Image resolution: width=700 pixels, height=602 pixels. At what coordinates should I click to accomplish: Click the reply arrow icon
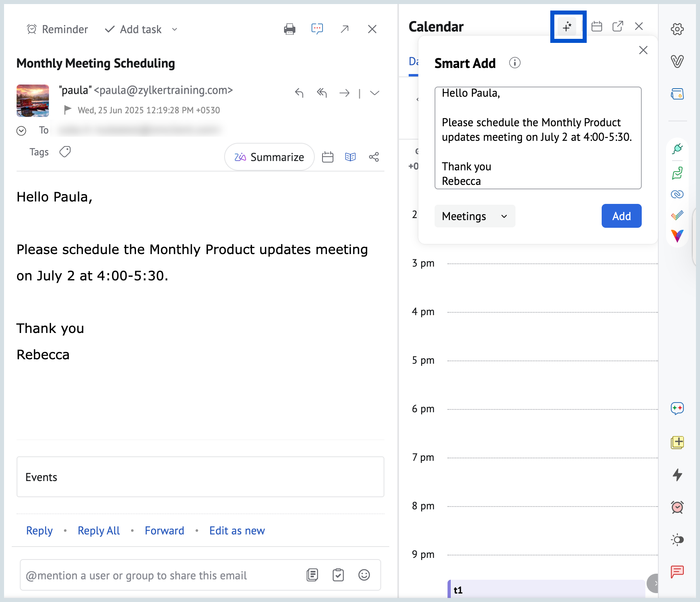(299, 93)
